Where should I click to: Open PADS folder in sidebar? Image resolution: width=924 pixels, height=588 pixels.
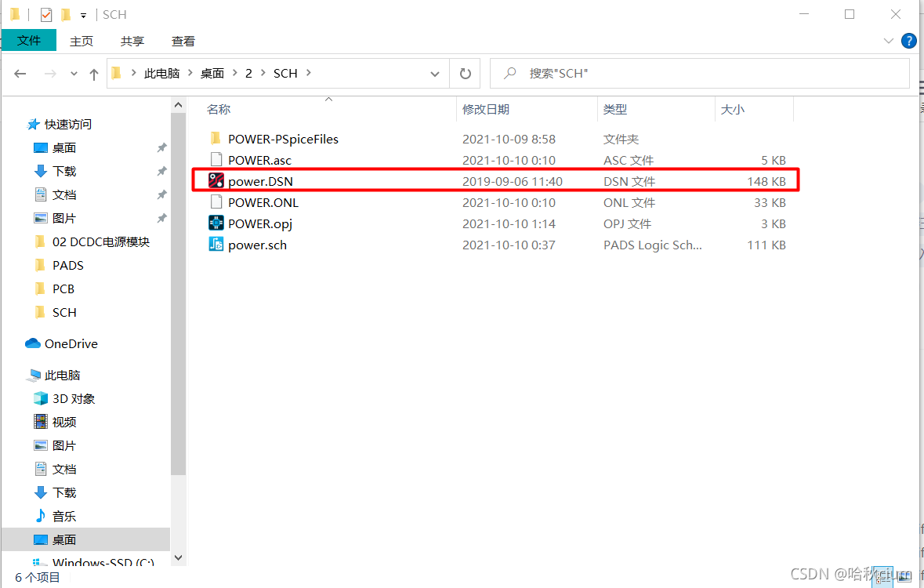59,266
